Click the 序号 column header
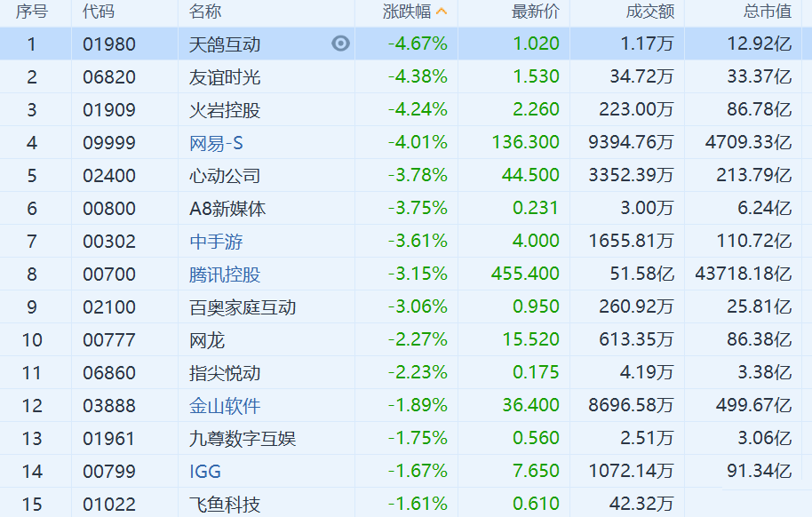 (x=32, y=12)
